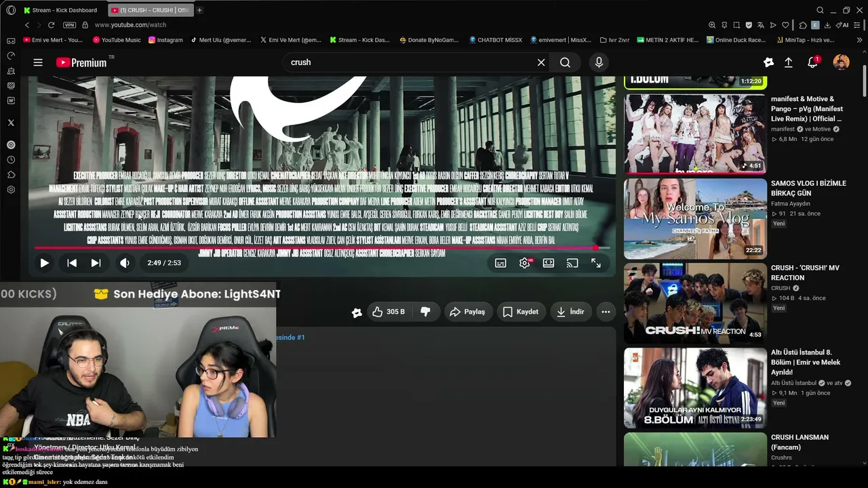Skip to the previous video

click(x=72, y=263)
